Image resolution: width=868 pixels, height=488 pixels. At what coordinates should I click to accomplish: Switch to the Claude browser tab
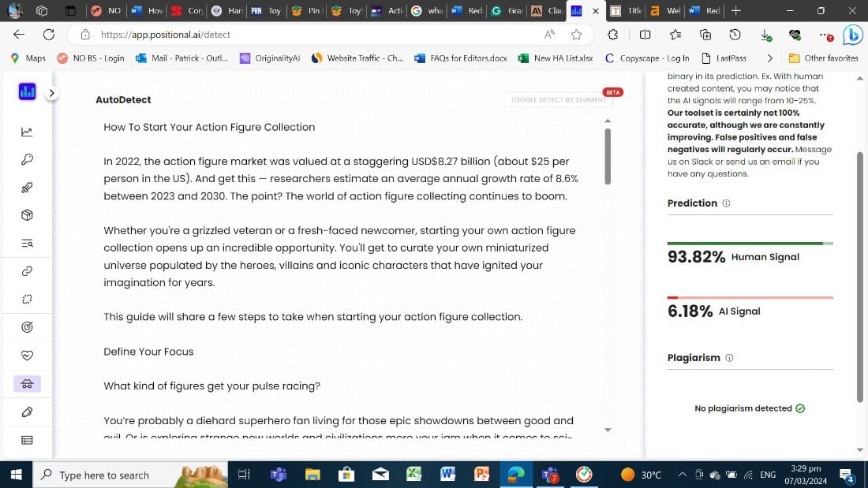[547, 11]
